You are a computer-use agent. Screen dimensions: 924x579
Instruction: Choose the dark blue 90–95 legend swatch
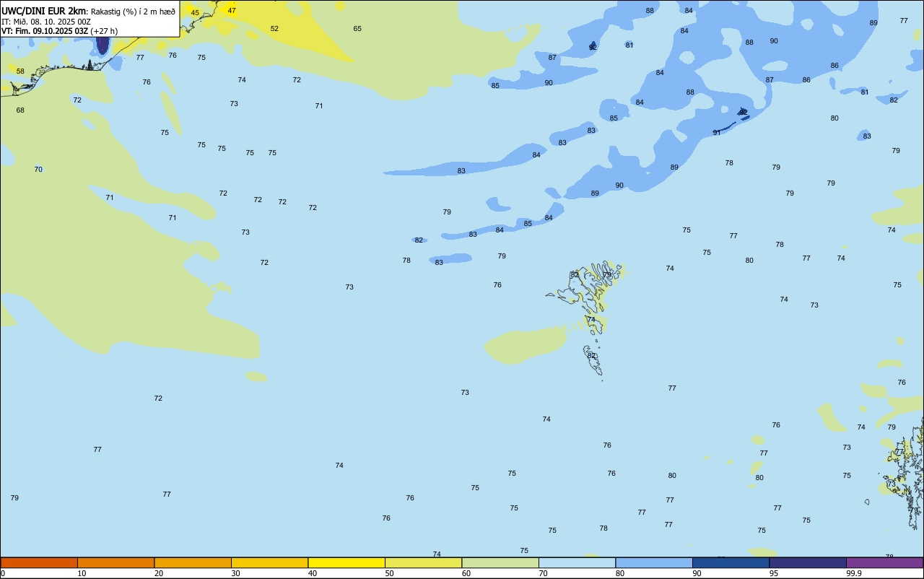pyautogui.click(x=731, y=562)
